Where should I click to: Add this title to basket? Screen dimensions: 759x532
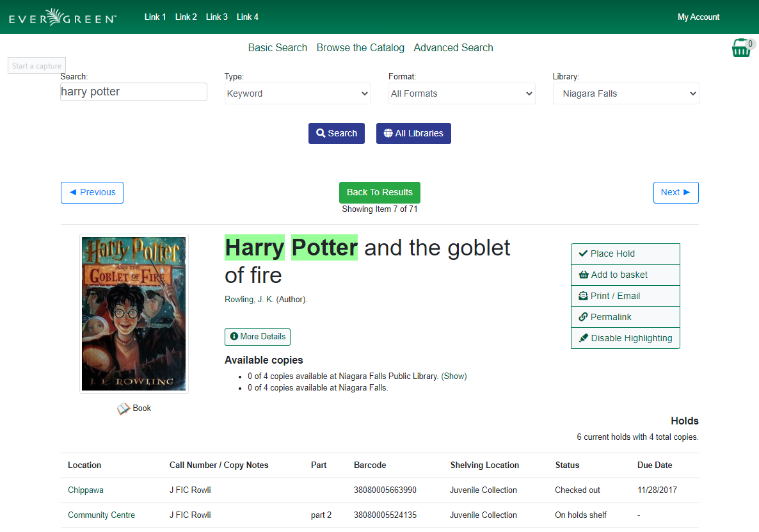[625, 275]
